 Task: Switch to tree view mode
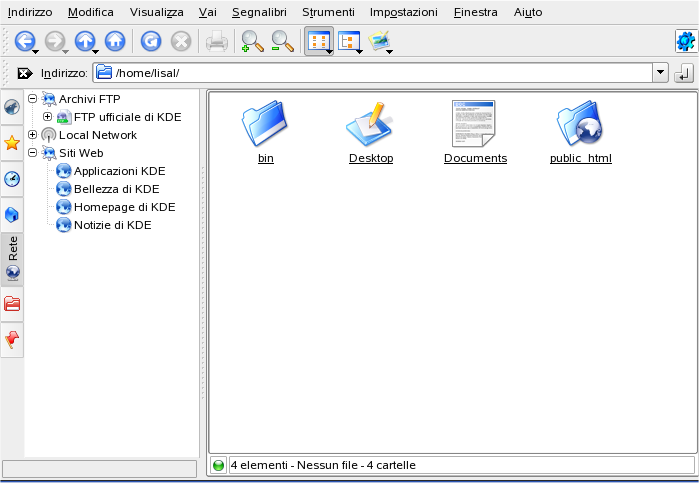(349, 41)
